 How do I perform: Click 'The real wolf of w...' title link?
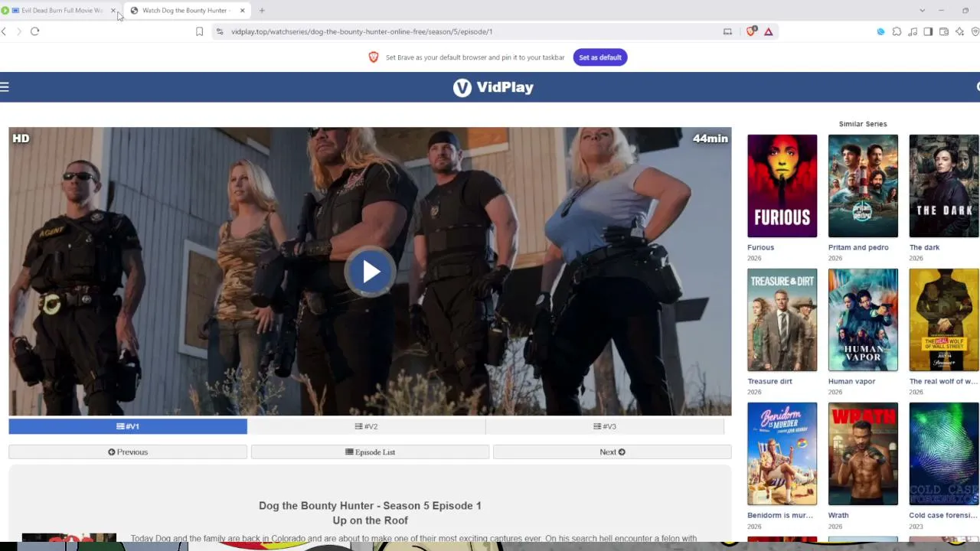point(943,381)
